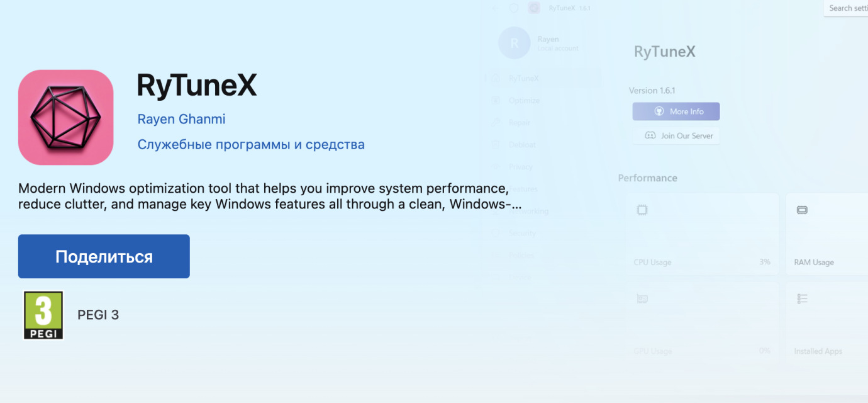Screen dimensions: 868x403
Task: Open the Rayen Ghanmi publisher link
Action: point(181,119)
